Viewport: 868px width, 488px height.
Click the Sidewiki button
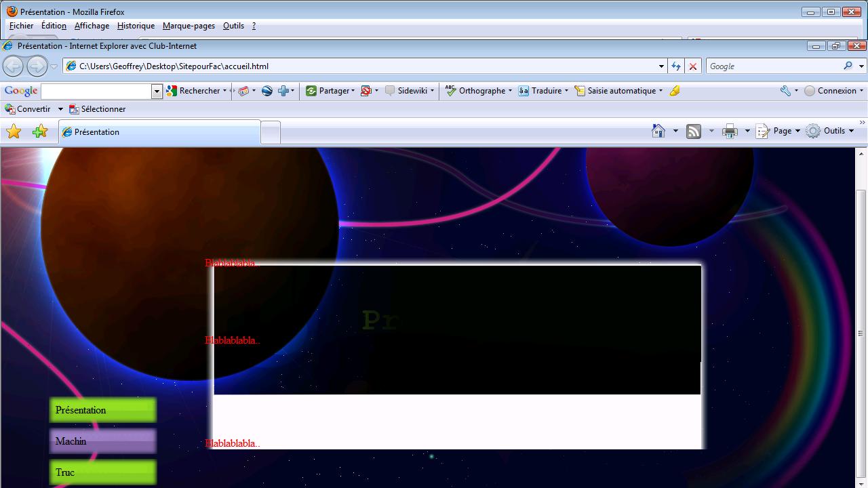point(406,91)
